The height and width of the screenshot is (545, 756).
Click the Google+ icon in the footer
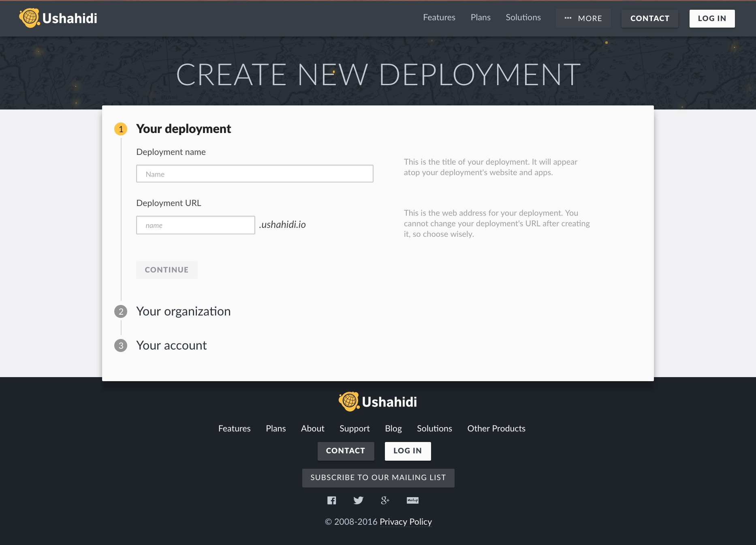tap(385, 500)
